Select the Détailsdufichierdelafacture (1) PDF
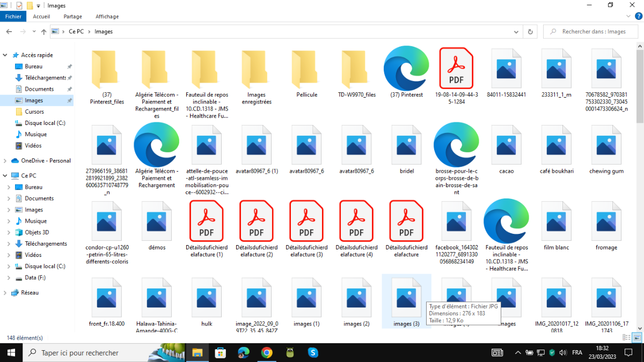The height and width of the screenshot is (362, 644). [x=207, y=222]
